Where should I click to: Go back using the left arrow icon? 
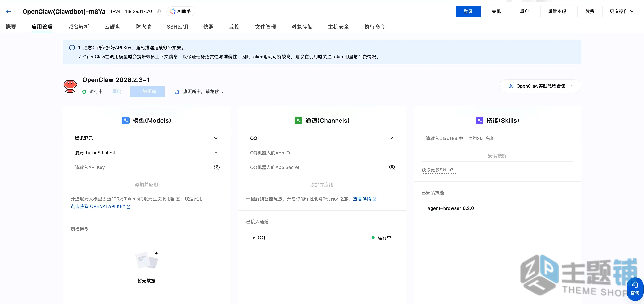pos(9,11)
